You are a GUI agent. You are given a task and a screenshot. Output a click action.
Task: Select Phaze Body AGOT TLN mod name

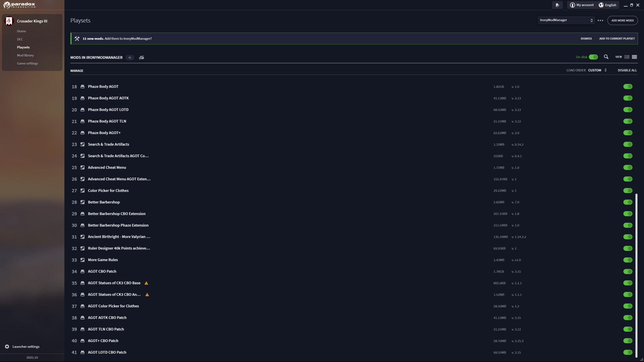tap(107, 121)
